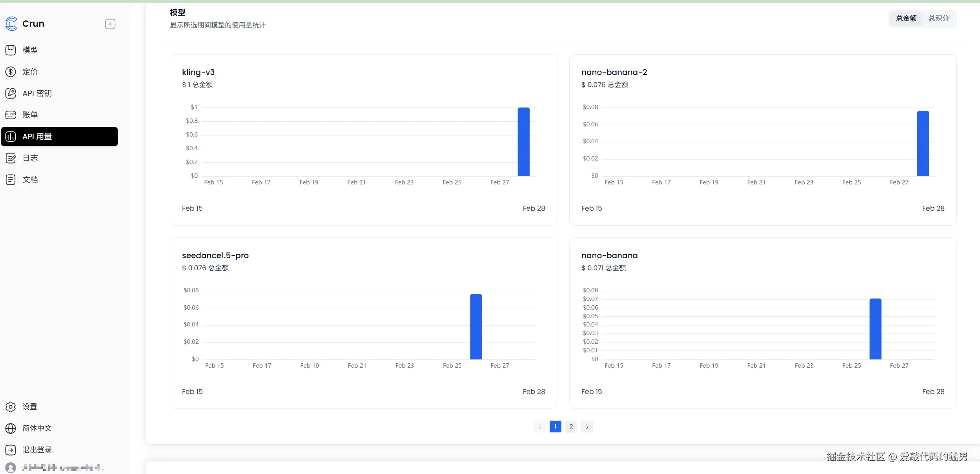Click 退出登录 to log out
Screen dimensions: 980x474
point(59,450)
